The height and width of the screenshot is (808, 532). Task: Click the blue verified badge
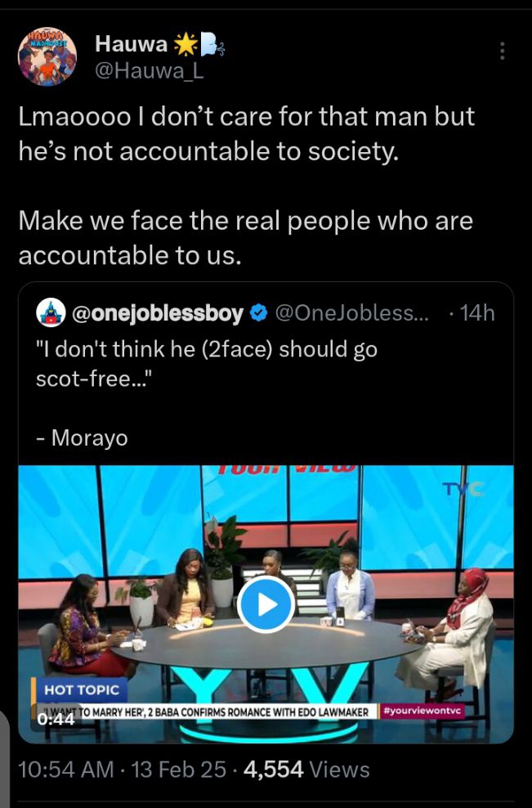tap(258, 312)
